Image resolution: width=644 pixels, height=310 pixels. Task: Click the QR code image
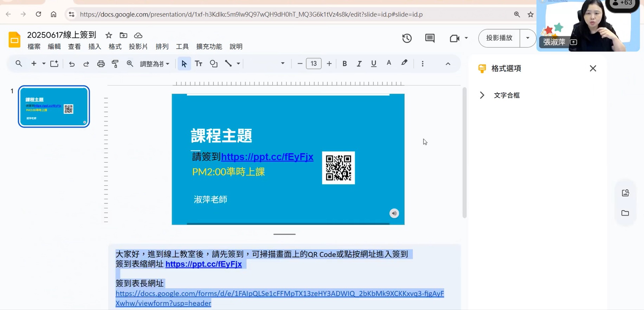tap(339, 168)
